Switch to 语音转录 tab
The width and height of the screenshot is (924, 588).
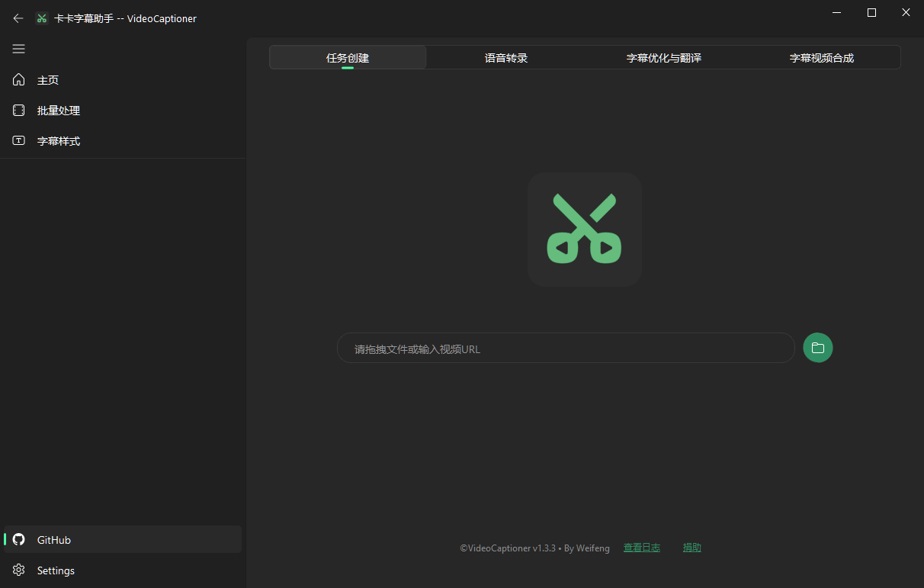pos(506,57)
